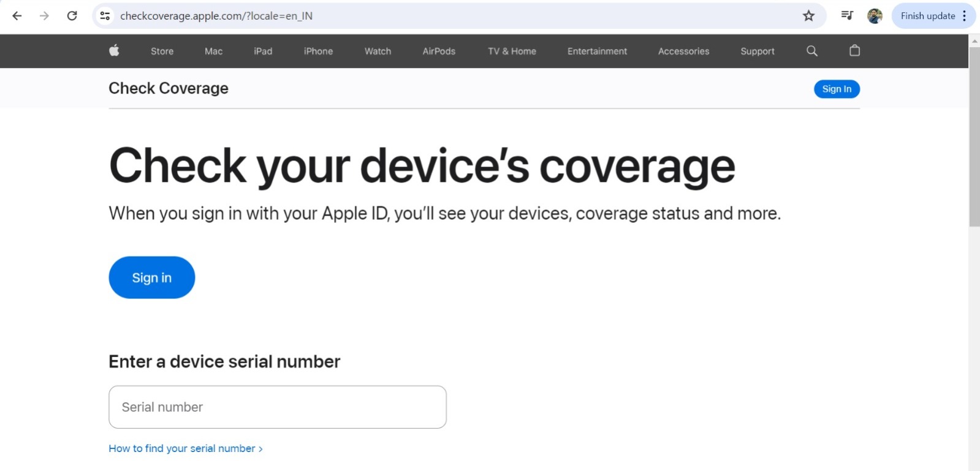Open the Store menu item
Image resolution: width=980 pixels, height=471 pixels.
click(x=162, y=51)
